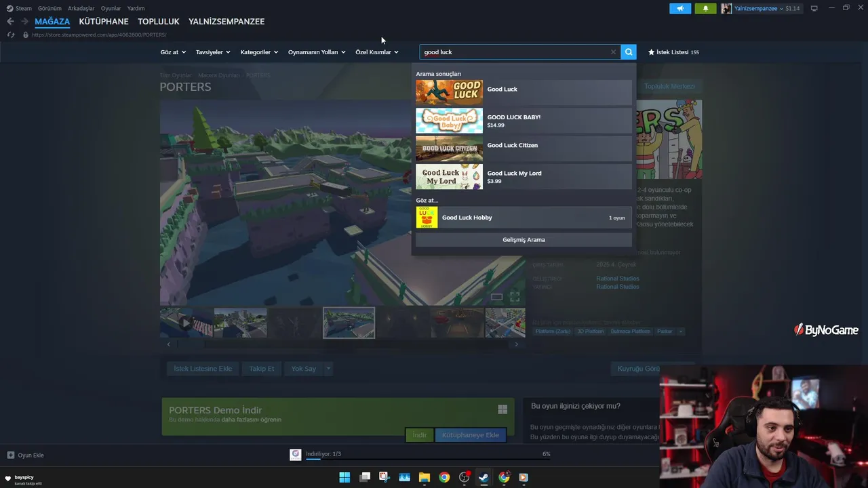
Task: Select the highlighted screenshot thumbnail
Action: pyautogui.click(x=349, y=323)
